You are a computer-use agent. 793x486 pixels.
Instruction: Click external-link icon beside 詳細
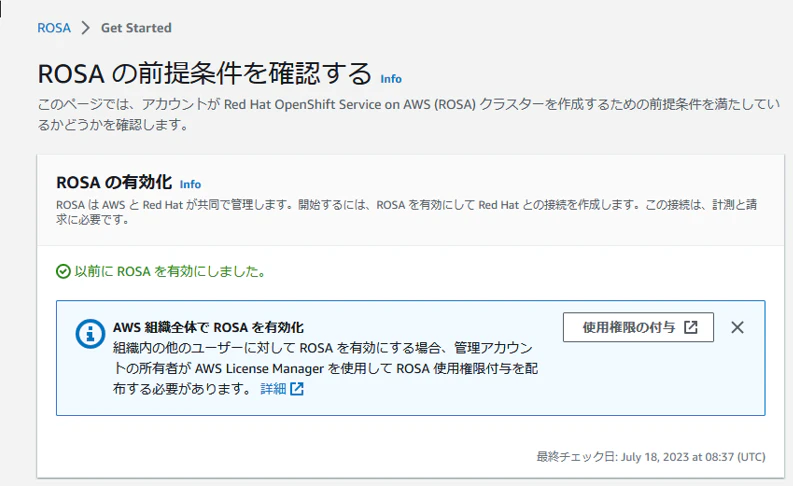(x=297, y=388)
